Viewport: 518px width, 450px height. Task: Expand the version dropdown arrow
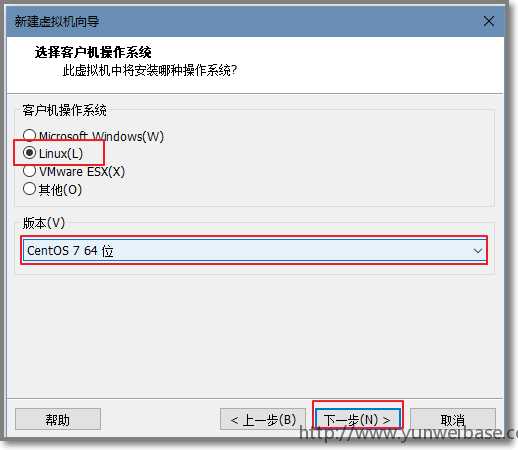click(478, 251)
